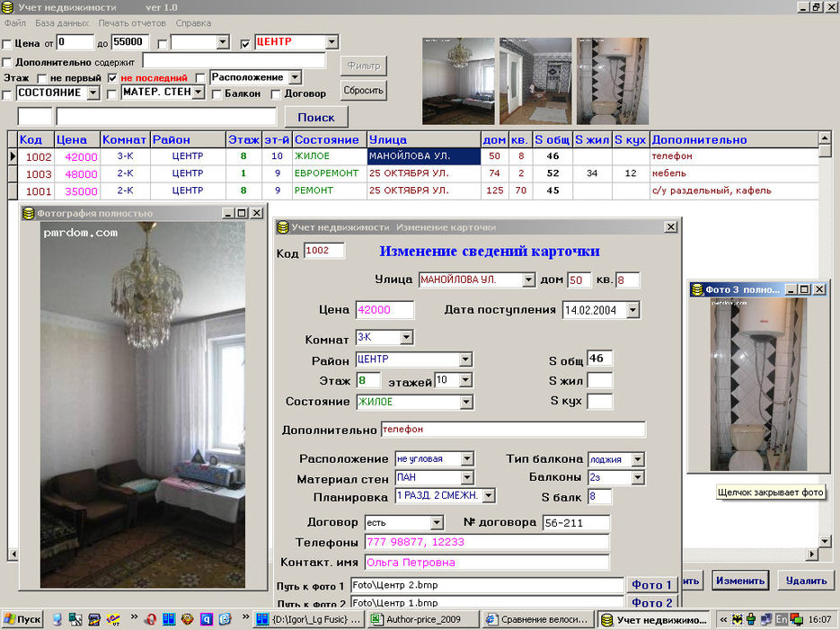Expand the first quick launch » chevron
The width and height of the screenshot is (840, 630).
point(134,617)
